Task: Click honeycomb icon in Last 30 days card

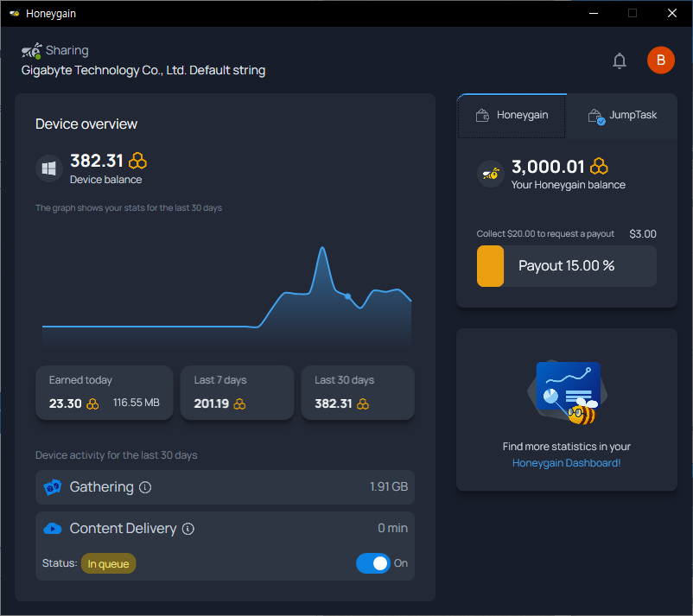Action: coord(362,403)
